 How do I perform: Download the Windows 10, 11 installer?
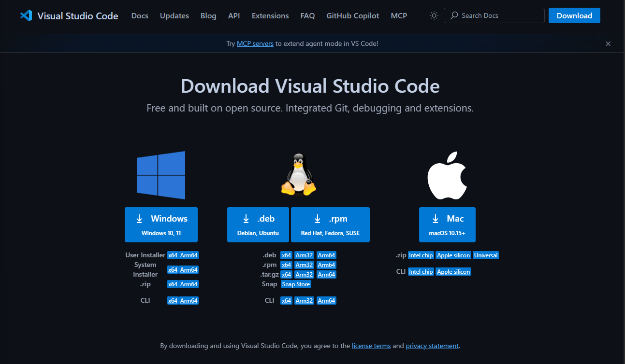[x=161, y=224]
